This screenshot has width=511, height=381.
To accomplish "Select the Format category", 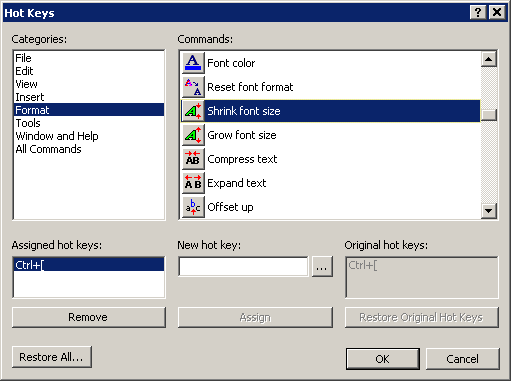I will point(89,110).
